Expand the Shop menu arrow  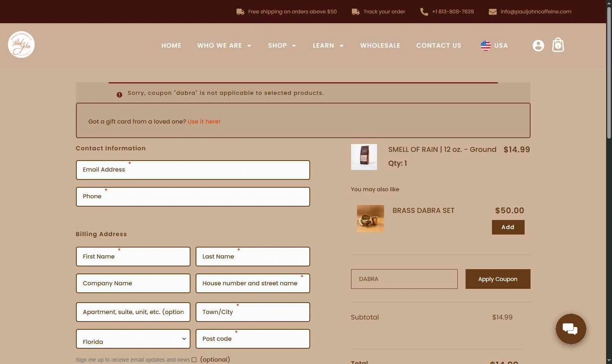coord(294,46)
